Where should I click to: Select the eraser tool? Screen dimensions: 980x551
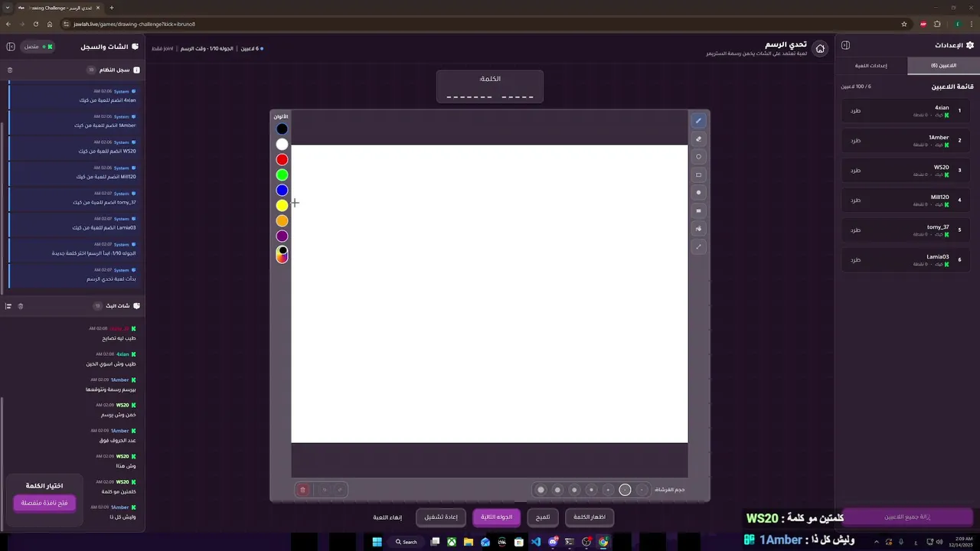click(x=698, y=139)
